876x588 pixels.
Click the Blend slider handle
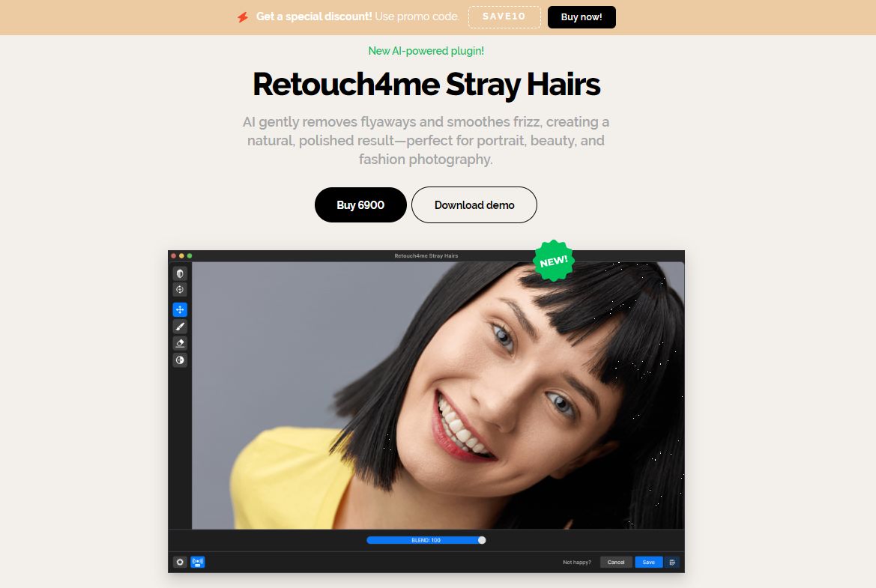pos(482,540)
